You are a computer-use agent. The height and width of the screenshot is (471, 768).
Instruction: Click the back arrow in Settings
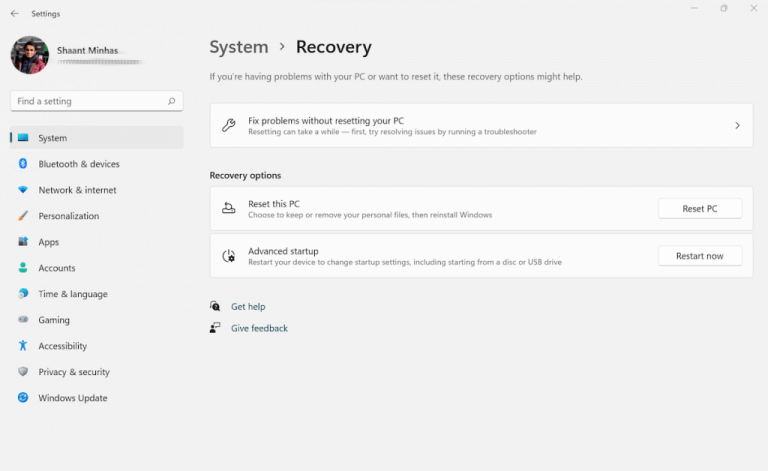click(x=14, y=14)
